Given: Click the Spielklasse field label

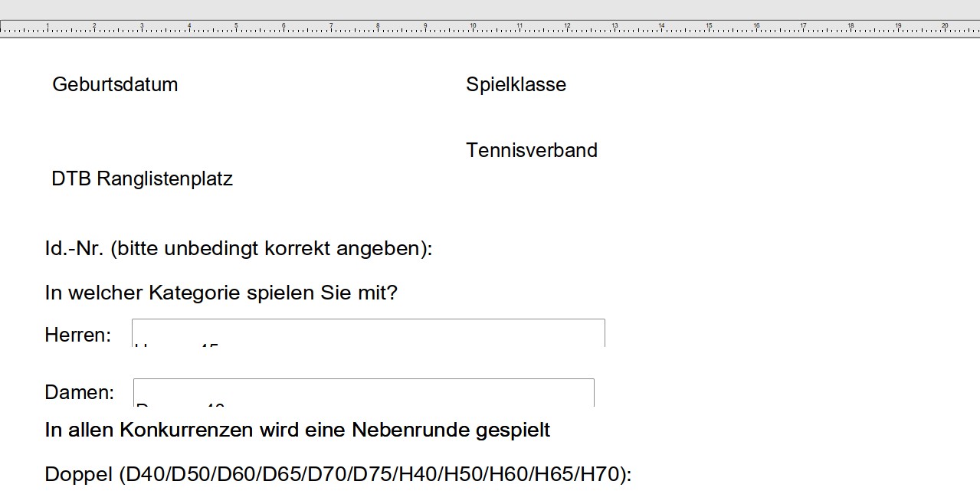Looking at the screenshot, I should click(516, 84).
